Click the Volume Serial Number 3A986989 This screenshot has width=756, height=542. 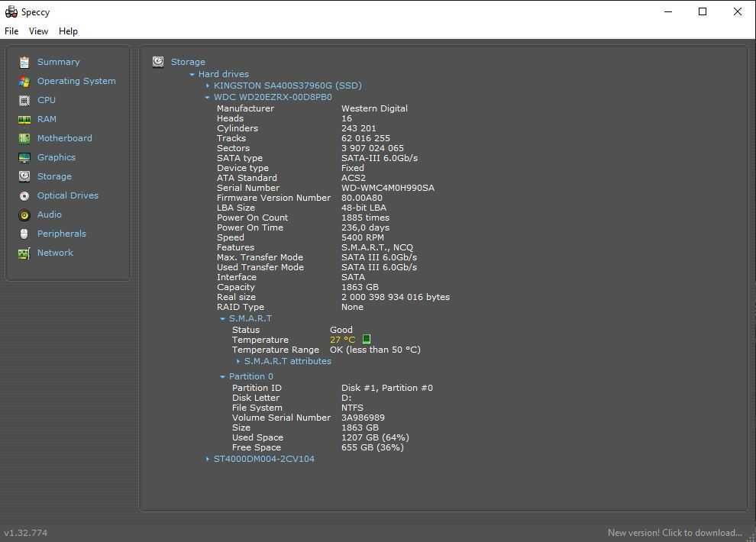(363, 418)
